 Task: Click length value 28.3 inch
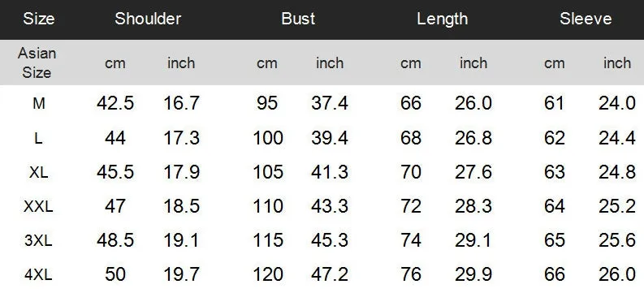coord(473,206)
